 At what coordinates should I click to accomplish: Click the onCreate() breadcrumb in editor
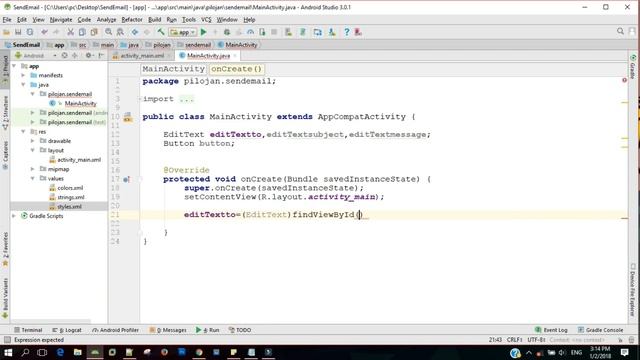point(236,69)
